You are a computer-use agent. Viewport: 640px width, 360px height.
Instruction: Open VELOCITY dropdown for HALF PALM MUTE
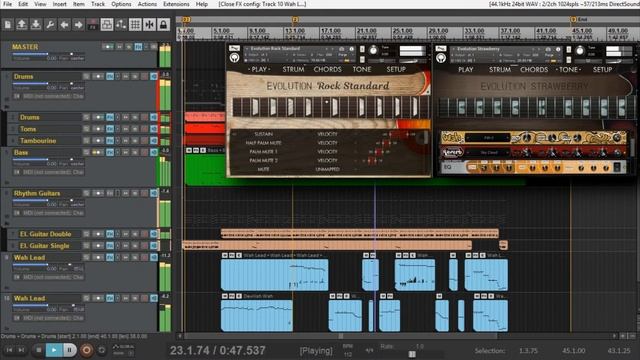point(327,143)
